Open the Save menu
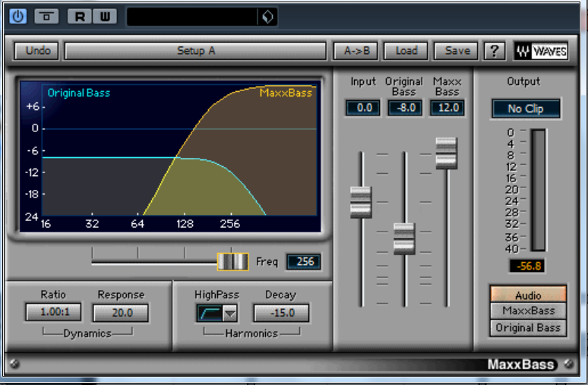The image size is (588, 385). click(457, 51)
